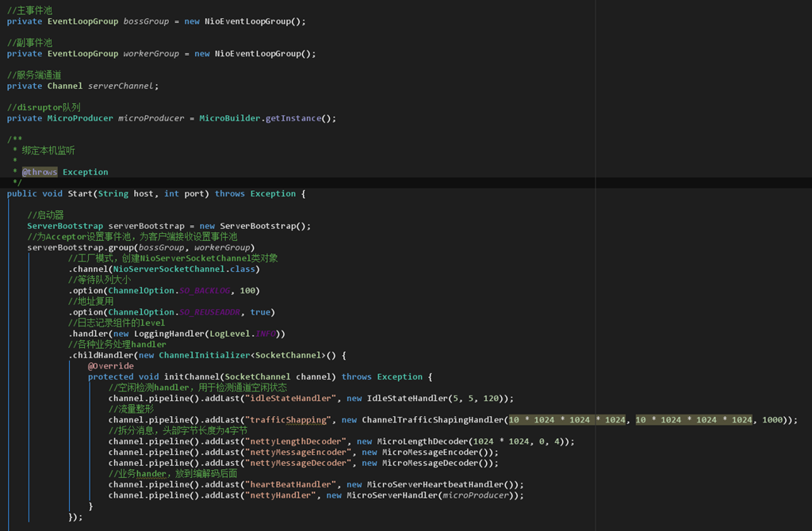Click the MicroServerHandler class name
The height and width of the screenshot is (531, 812).
392,496
